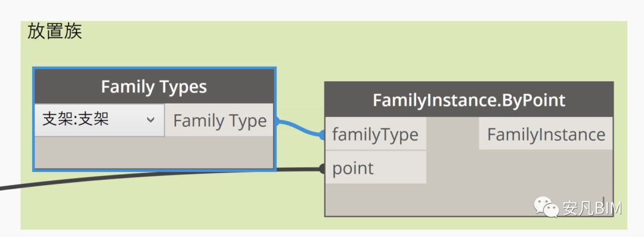
Task: Select the Family Type output port
Action: (219, 120)
